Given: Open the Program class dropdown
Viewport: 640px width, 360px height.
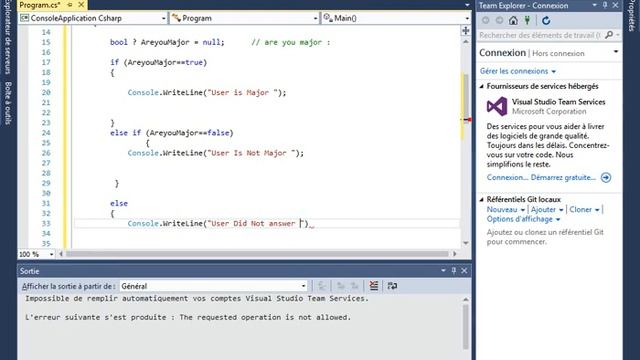Looking at the screenshot, I should (315, 18).
